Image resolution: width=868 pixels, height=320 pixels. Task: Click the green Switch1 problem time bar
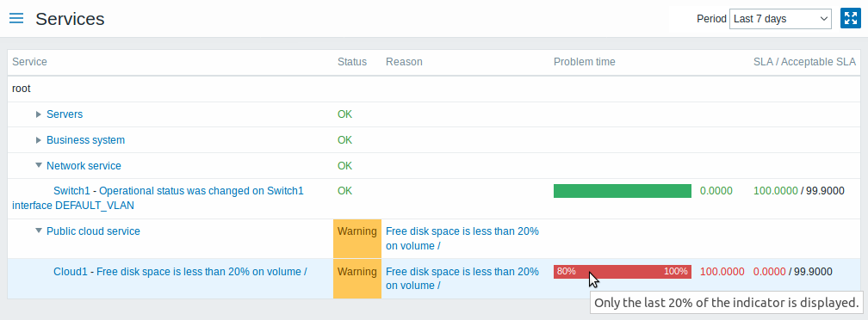click(623, 191)
